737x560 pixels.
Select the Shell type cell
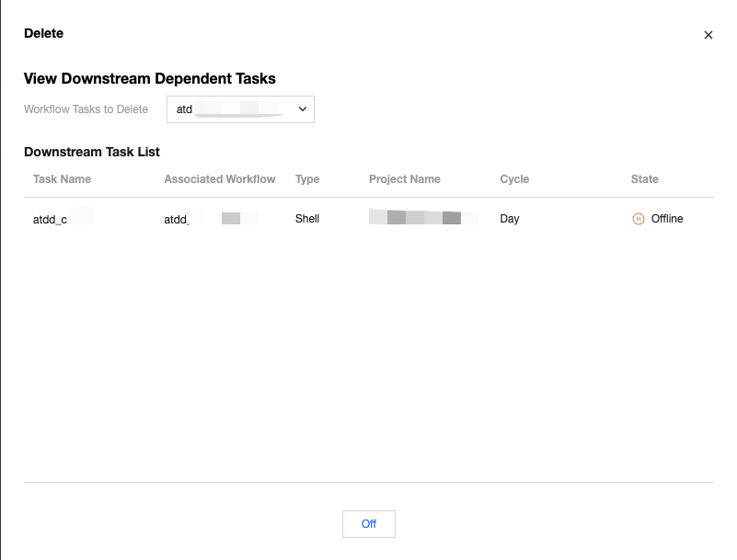(307, 219)
